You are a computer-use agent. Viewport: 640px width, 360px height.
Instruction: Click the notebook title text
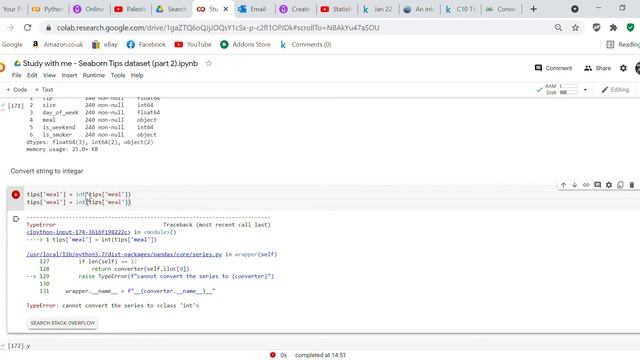110,63
